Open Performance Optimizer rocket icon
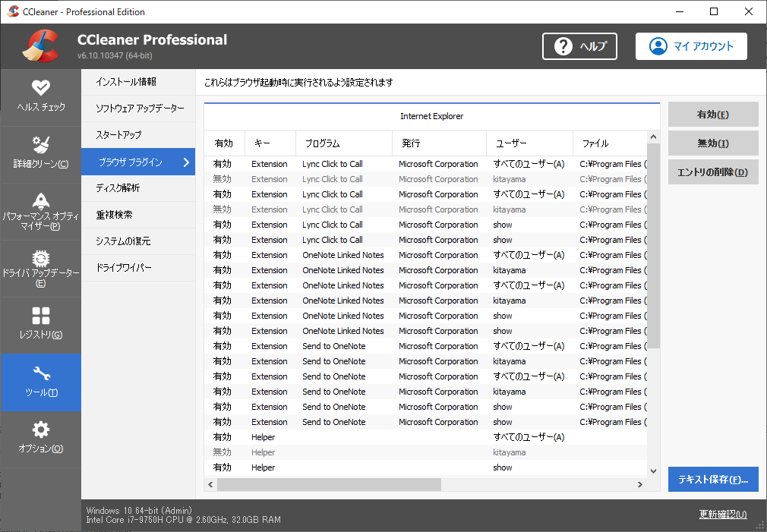This screenshot has height=532, width=767. (x=40, y=200)
